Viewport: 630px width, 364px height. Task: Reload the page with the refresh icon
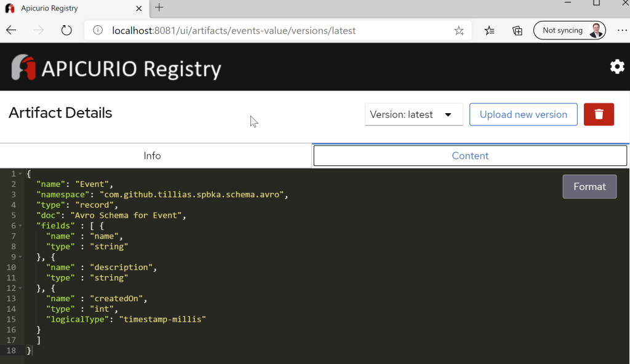66,30
